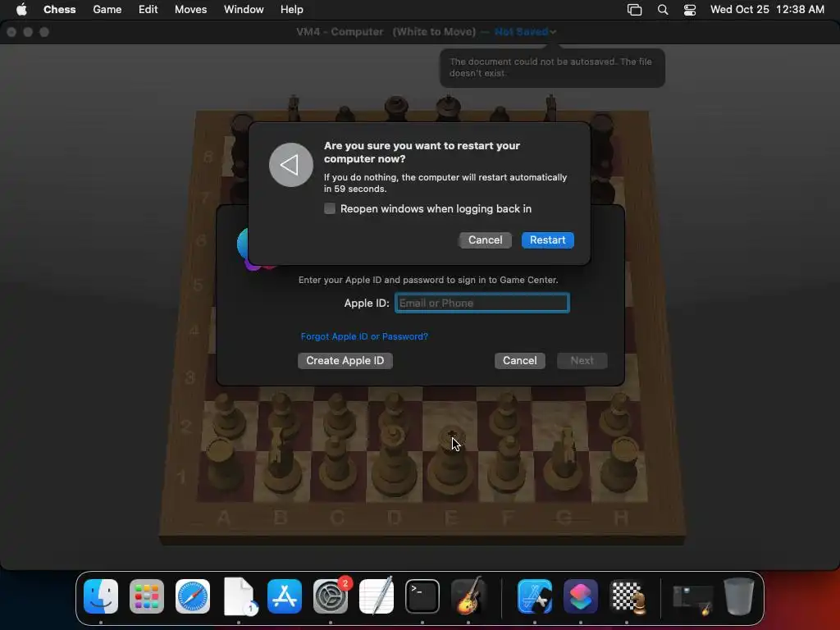Image resolution: width=840 pixels, height=630 pixels.
Task: Open Control Center from menu bar
Action: click(x=690, y=10)
